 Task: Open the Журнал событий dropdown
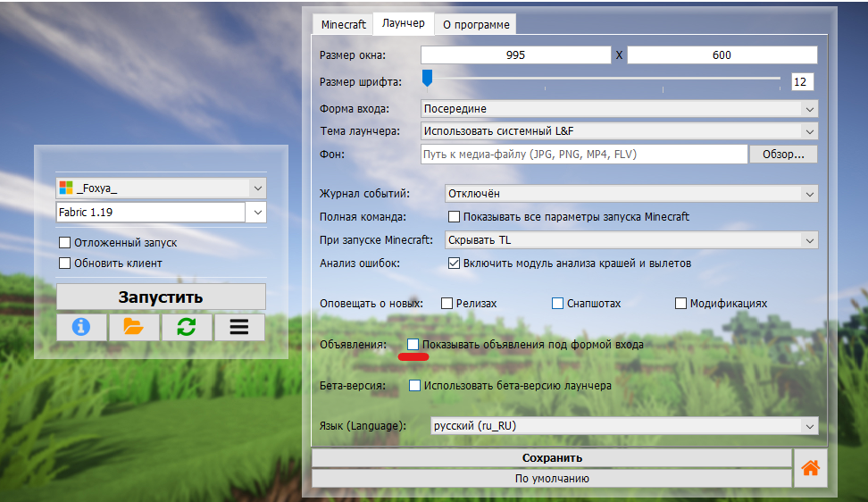pos(809,194)
